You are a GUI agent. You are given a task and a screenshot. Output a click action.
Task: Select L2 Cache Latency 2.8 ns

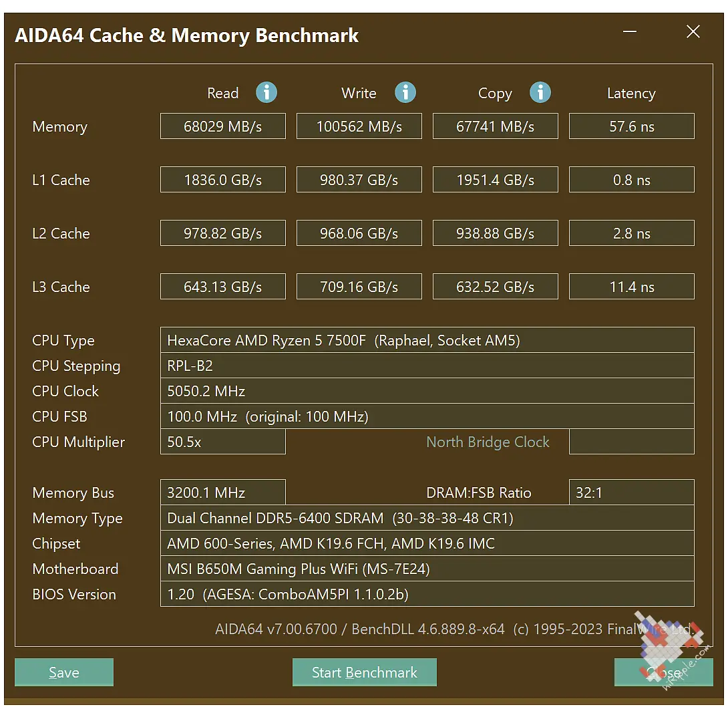(632, 233)
